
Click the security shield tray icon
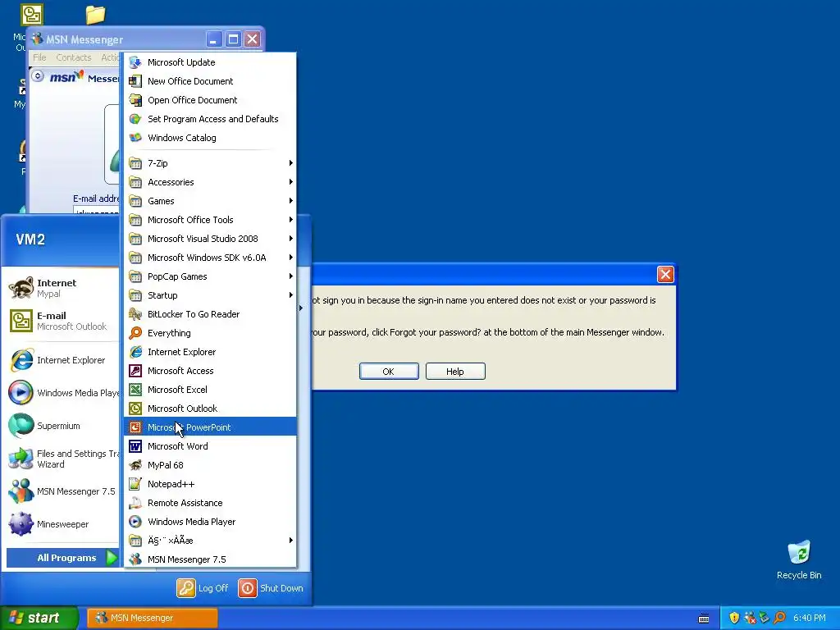[734, 618]
